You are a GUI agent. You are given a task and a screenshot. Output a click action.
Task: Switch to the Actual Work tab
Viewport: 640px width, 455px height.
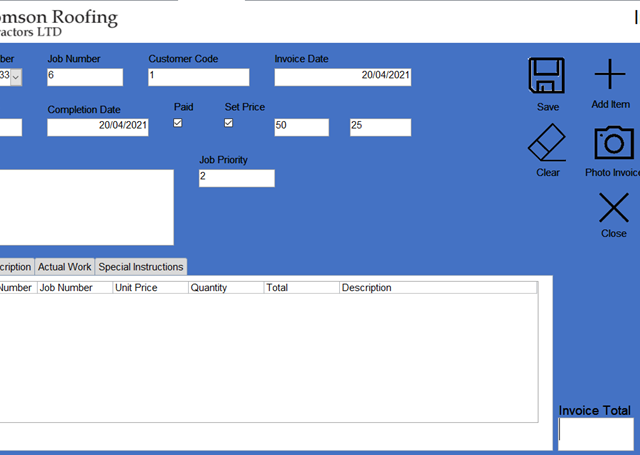65,267
